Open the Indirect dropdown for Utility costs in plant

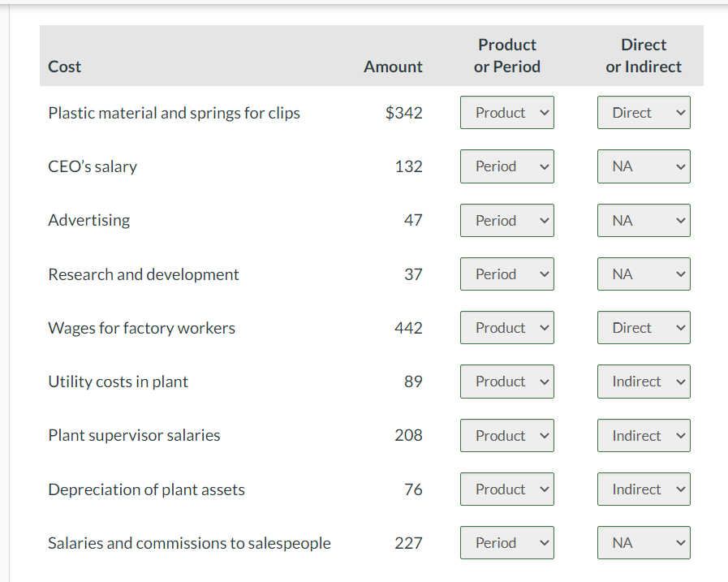(x=644, y=381)
